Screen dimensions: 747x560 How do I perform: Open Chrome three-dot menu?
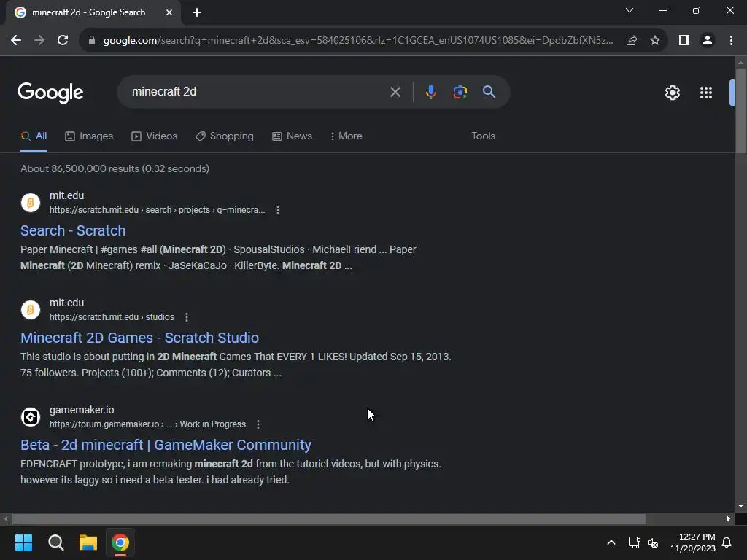[x=731, y=41]
